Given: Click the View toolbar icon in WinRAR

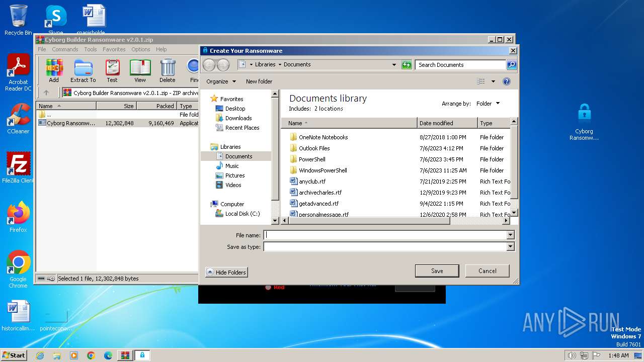Looking at the screenshot, I should tap(140, 71).
